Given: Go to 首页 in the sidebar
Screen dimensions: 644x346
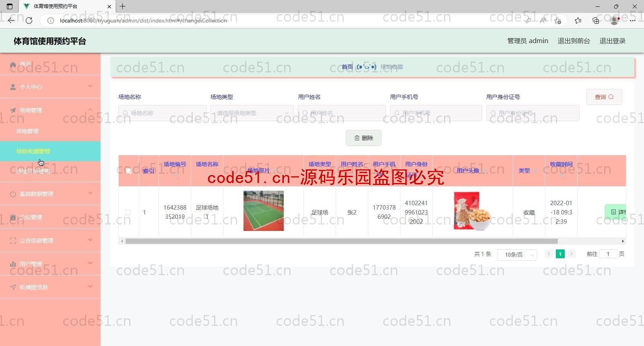Looking at the screenshot, I should [25, 64].
